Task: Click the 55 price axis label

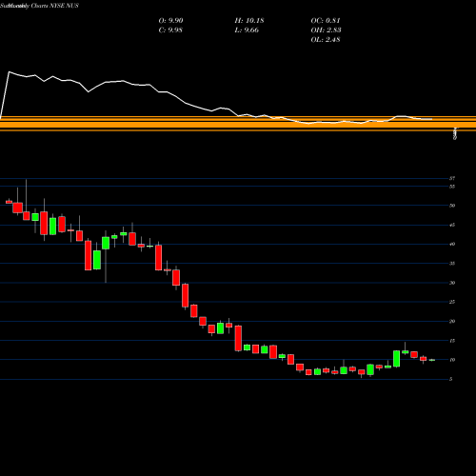Action: [x=452, y=187]
